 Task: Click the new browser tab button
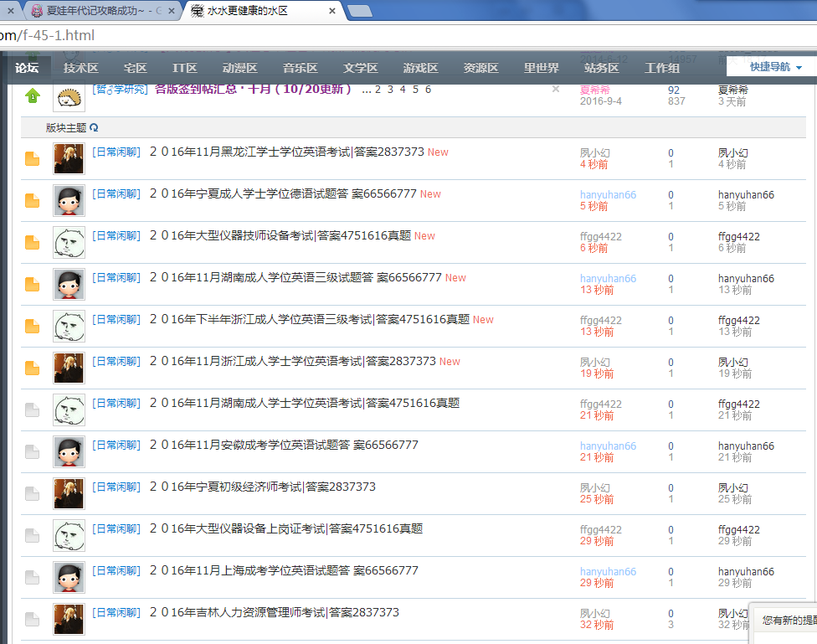pos(359,11)
